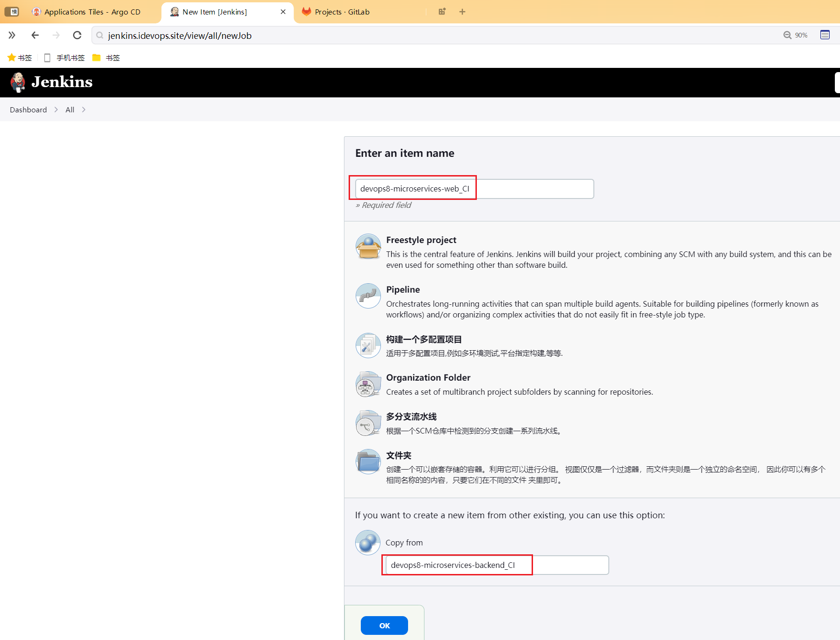The height and width of the screenshot is (640, 840).
Task: Expand chevron after Dashboard breadcrumb
Action: click(56, 110)
